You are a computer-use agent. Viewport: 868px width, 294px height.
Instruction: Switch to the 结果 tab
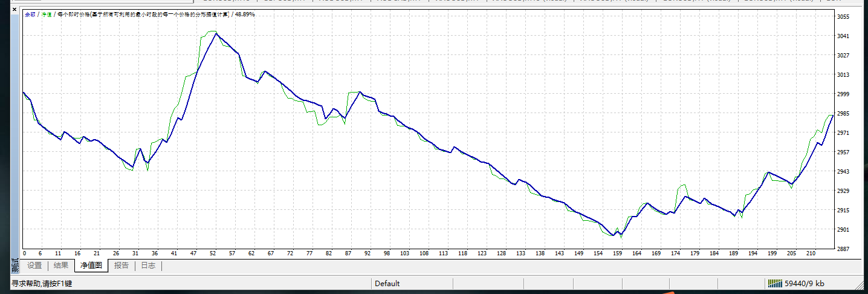[x=61, y=265]
